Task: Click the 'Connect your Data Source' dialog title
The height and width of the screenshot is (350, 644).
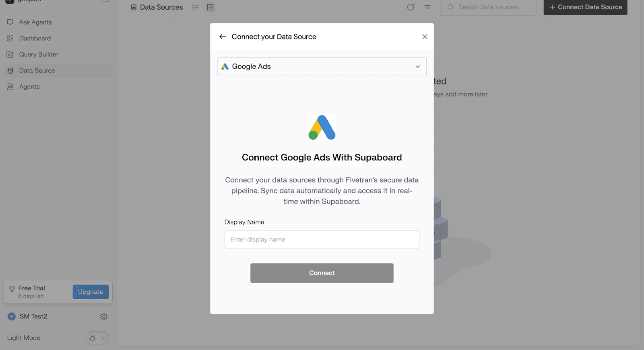Action: [x=274, y=37]
